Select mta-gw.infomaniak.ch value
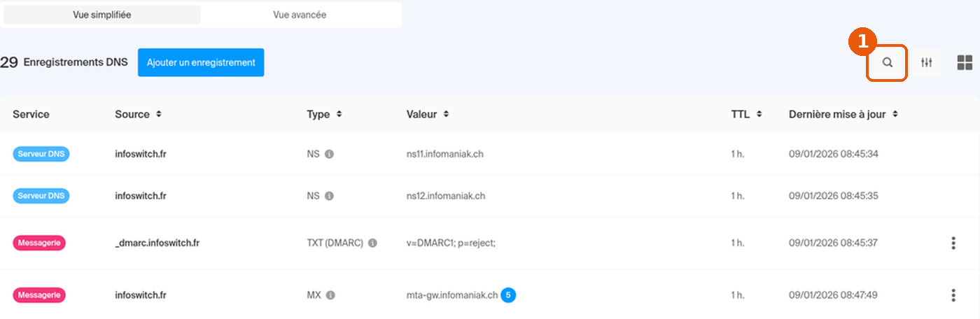The width and height of the screenshot is (980, 319). tap(452, 295)
